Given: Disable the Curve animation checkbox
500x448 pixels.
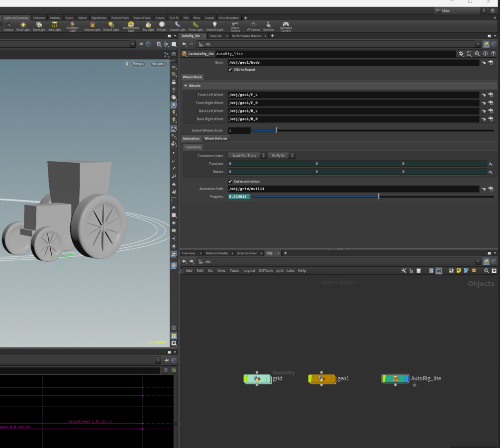Looking at the screenshot, I should [230, 181].
